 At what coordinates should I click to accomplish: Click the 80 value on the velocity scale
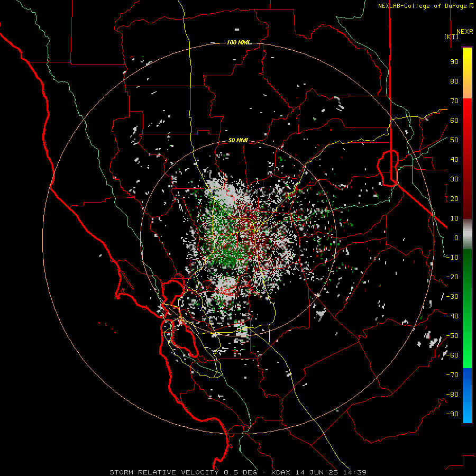pyautogui.click(x=454, y=81)
